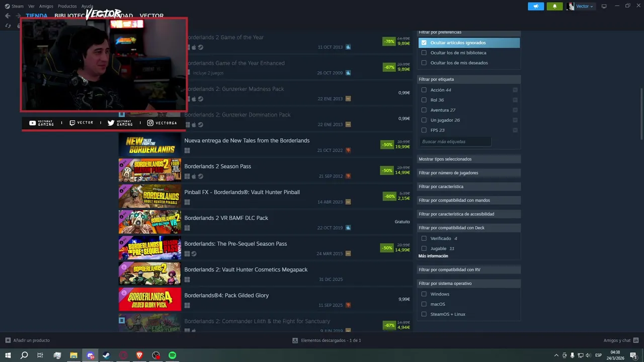The image size is (644, 362).
Task: Check the Windows operating system filter
Action: [x=424, y=294]
